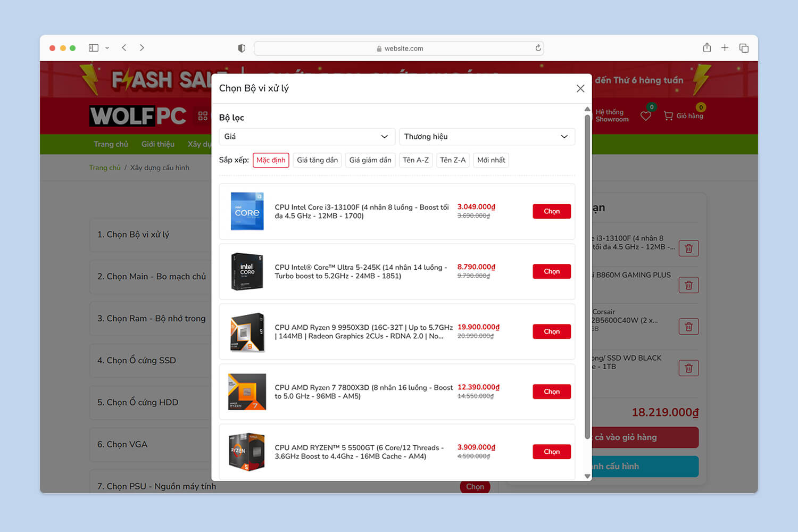798x532 pixels.
Task: Sort by Giá tăng dần
Action: point(317,160)
